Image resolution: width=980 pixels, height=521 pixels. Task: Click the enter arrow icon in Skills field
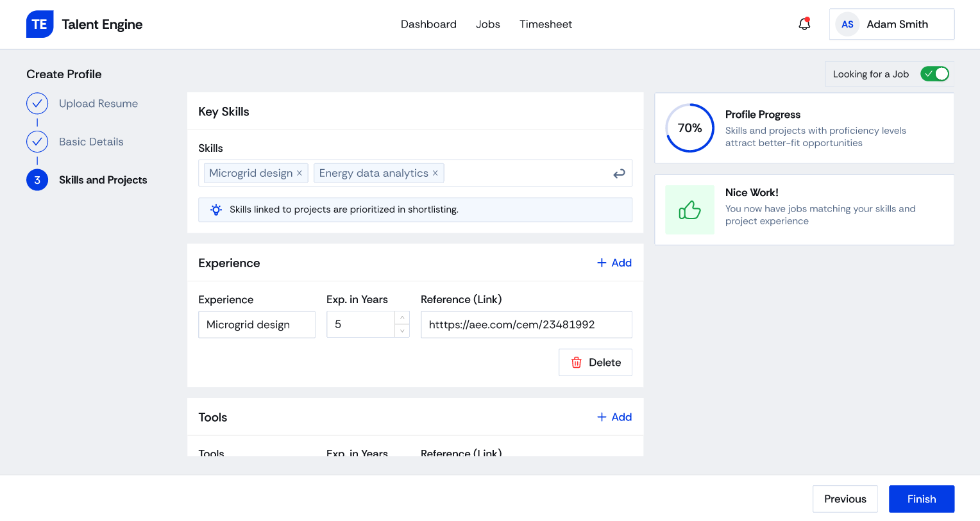619,173
